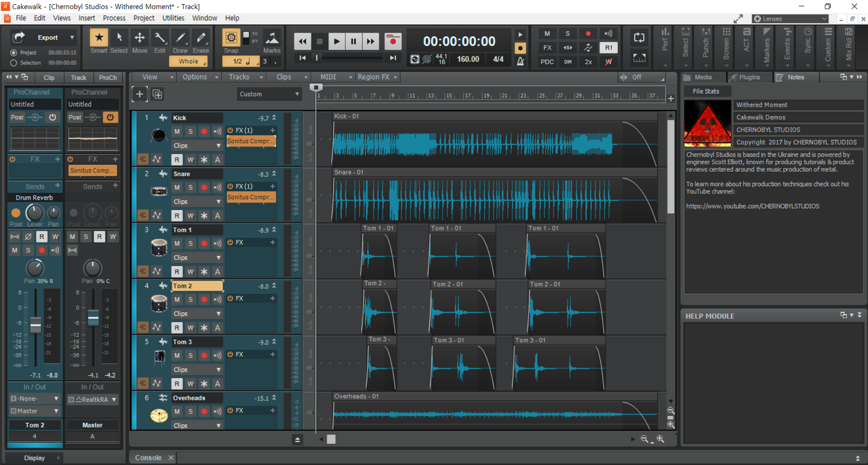
Task: Jump forward with fast-forward button
Action: click(x=370, y=41)
